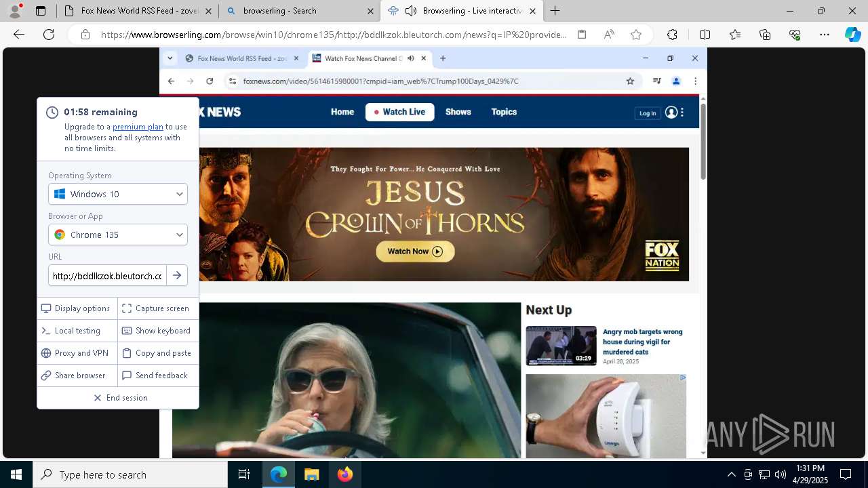Click the inner page vertical scrollbar
This screenshot has height=488, width=868.
point(703,142)
